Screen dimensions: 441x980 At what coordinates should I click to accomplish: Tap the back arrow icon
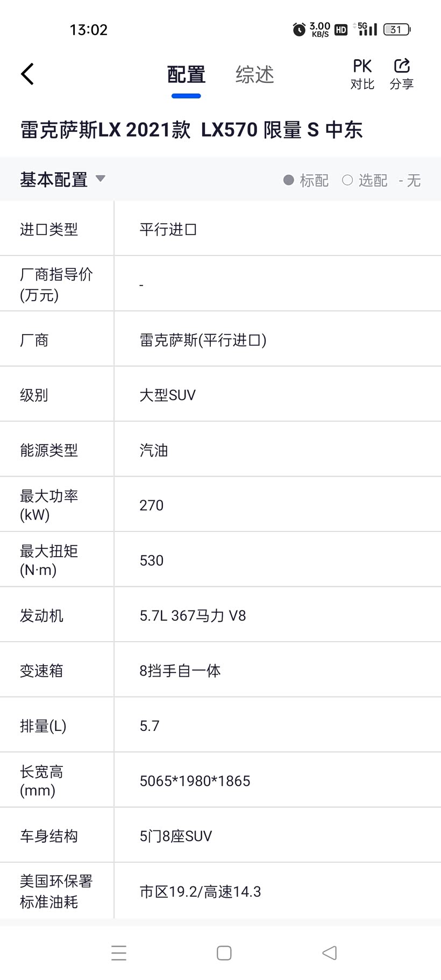[x=27, y=74]
